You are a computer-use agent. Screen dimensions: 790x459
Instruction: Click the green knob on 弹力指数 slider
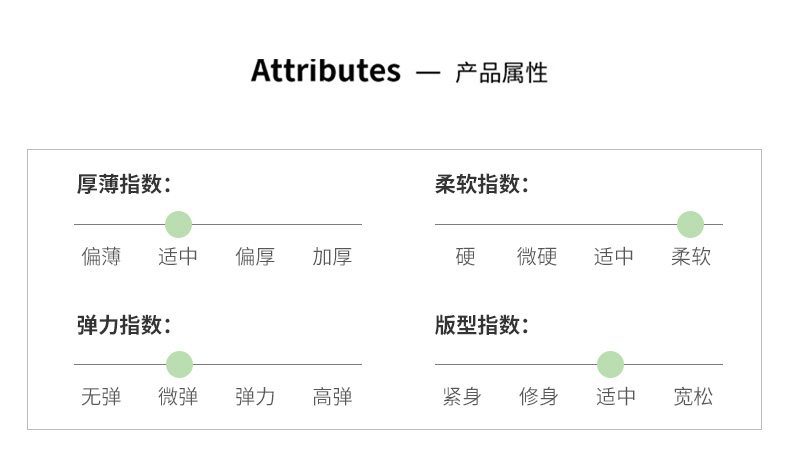coord(179,364)
